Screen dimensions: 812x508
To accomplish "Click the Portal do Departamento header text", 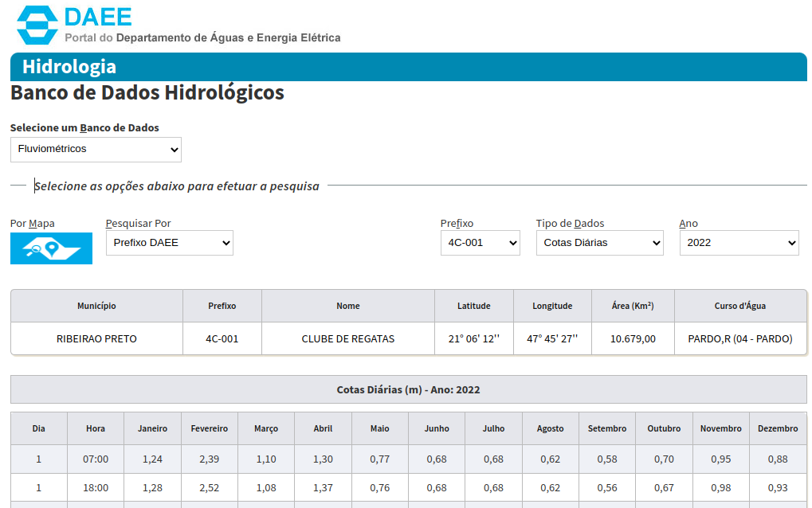I will [x=202, y=37].
